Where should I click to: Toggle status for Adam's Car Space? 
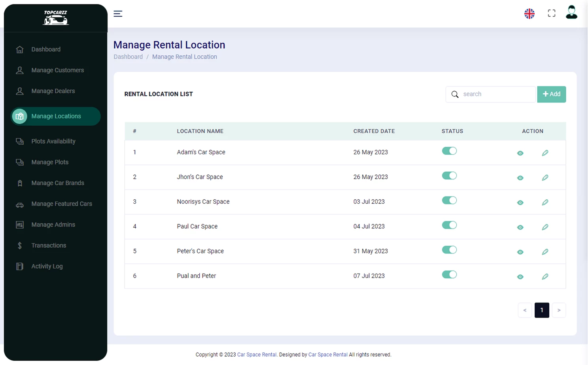pos(449,151)
